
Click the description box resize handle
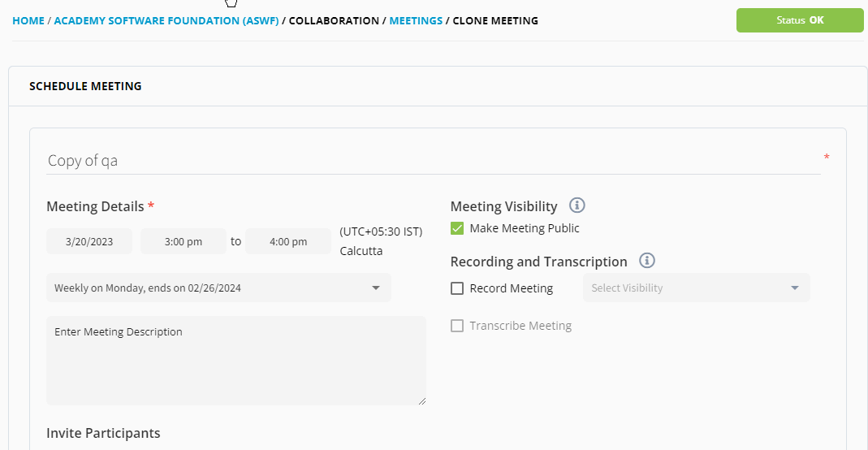(421, 400)
